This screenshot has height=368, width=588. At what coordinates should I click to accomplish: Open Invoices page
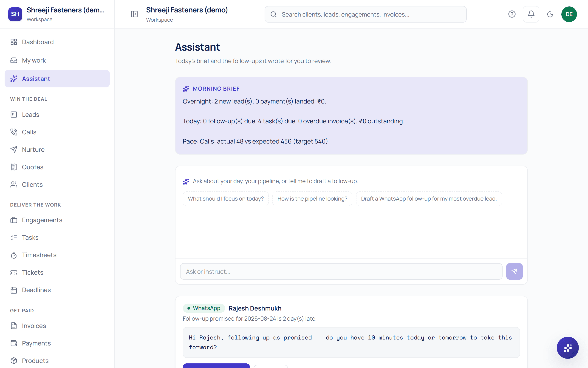(x=57, y=326)
